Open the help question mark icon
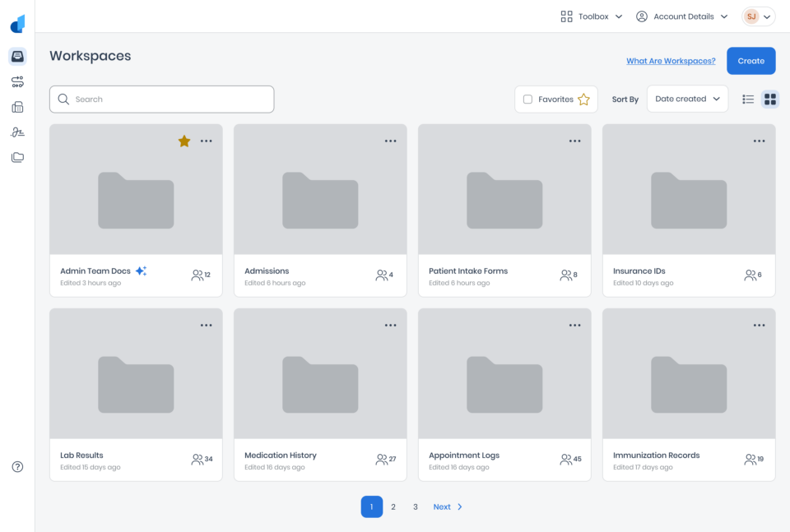 17,466
